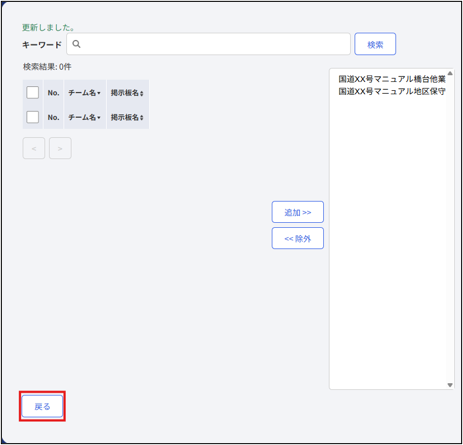Viewport: 463px width, 445px height.
Task: Tick the checkbox in the first header row
Action: (x=33, y=92)
